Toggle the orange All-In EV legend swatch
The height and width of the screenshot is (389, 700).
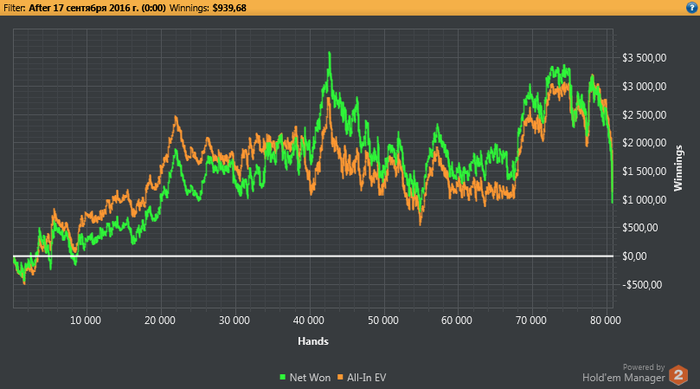pos(340,377)
